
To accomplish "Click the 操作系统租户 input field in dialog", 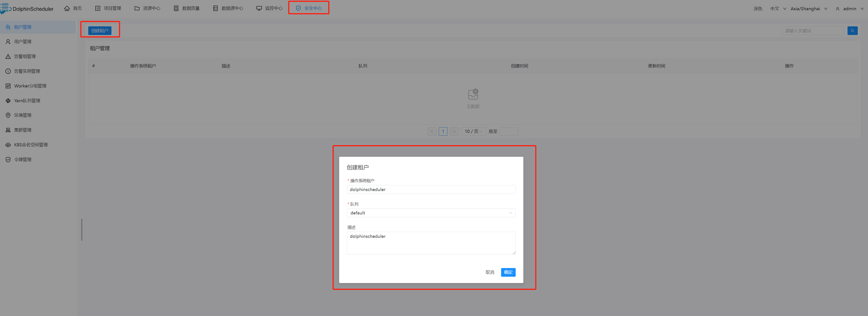I will tap(431, 189).
